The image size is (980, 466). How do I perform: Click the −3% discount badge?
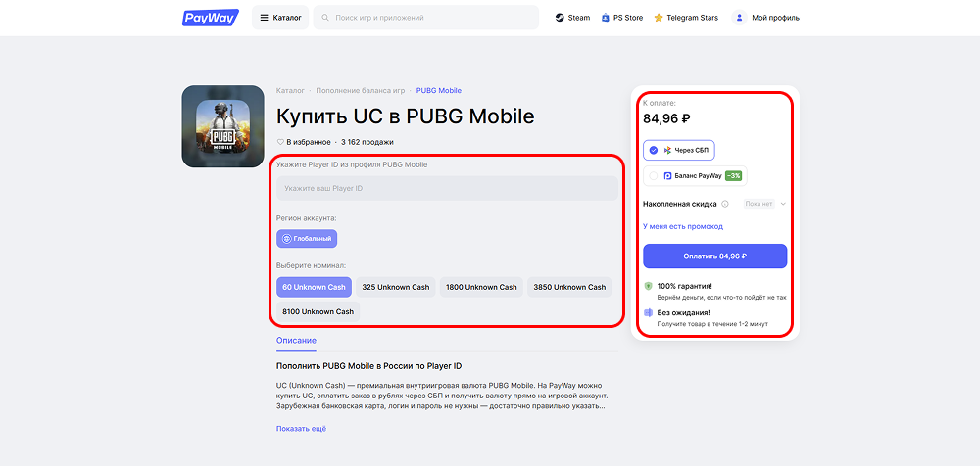point(733,176)
